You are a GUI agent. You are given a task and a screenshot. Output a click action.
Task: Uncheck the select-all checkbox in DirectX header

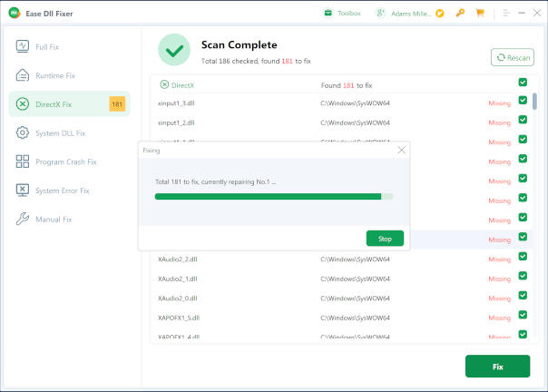[523, 83]
